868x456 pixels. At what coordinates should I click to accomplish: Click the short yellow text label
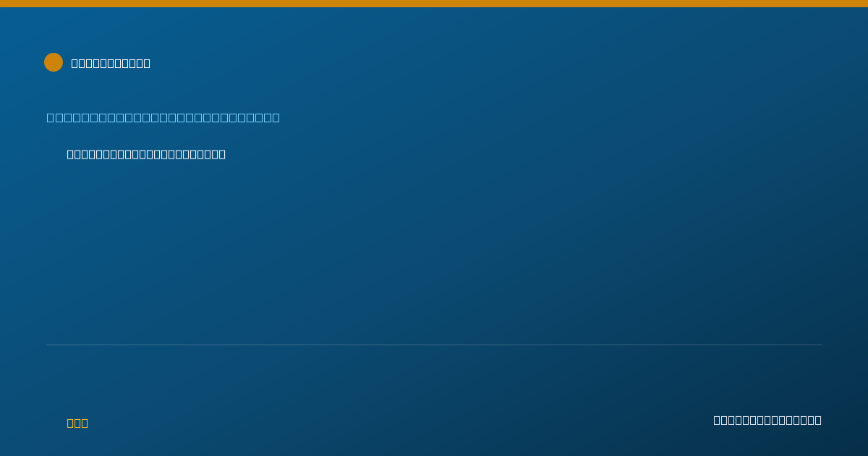click(x=77, y=423)
